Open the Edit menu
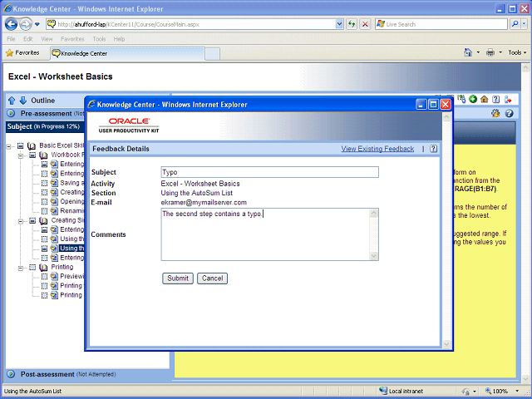Image resolution: width=532 pixels, height=399 pixels. point(27,39)
